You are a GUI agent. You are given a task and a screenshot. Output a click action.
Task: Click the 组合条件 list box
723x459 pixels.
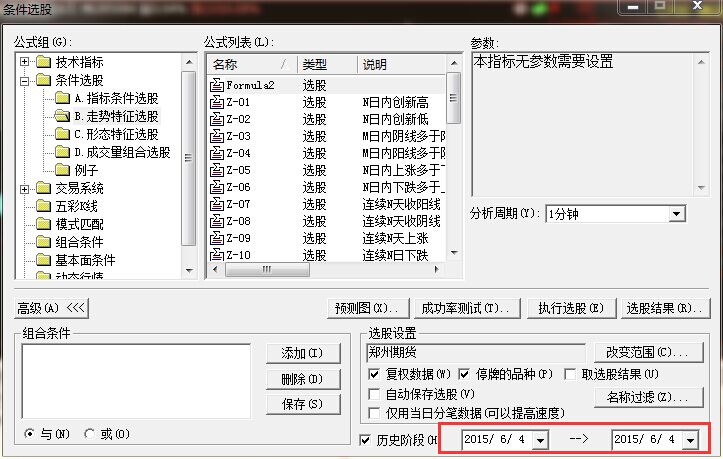[136, 378]
